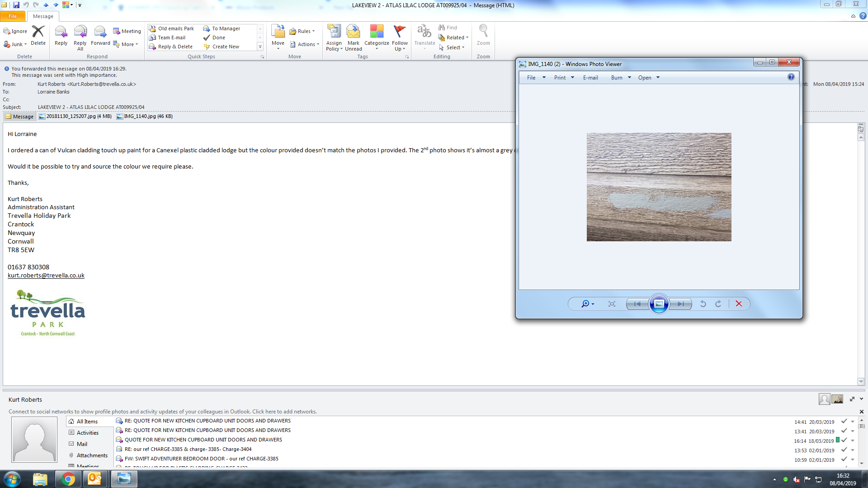Go to next photo in viewer
The height and width of the screenshot is (488, 868).
point(680,304)
